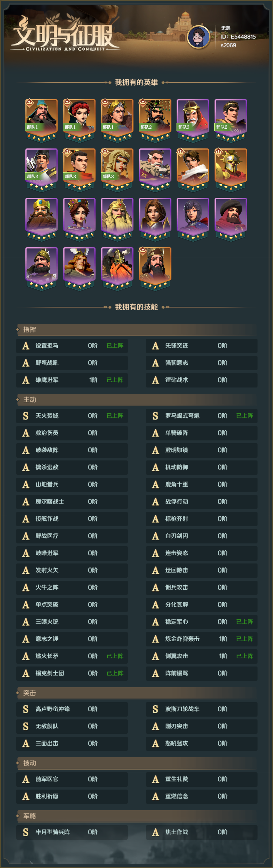The height and width of the screenshot is (868, 273).
Task: Select the orange-bearded viking hero
Action: (117, 268)
